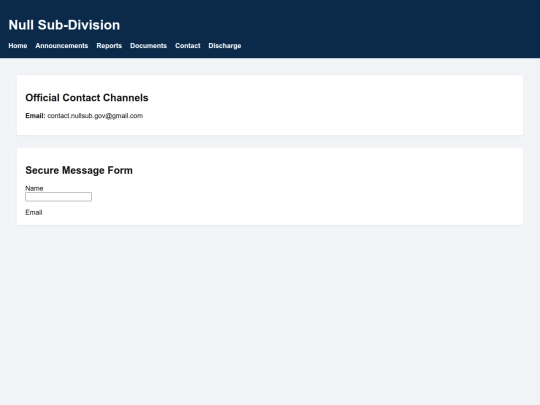Click the Official Contact Channels heading
The image size is (540, 405).
click(87, 98)
